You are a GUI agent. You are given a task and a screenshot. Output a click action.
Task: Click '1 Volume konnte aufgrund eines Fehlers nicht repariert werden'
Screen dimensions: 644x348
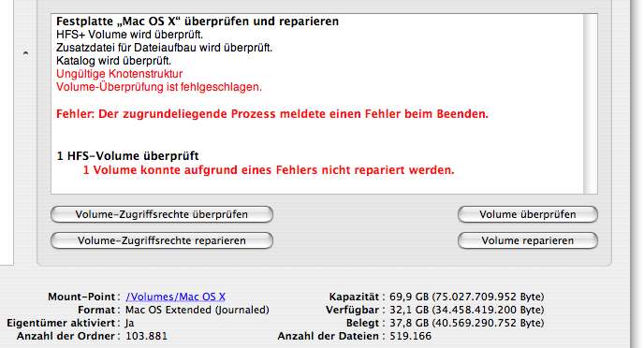(x=269, y=170)
